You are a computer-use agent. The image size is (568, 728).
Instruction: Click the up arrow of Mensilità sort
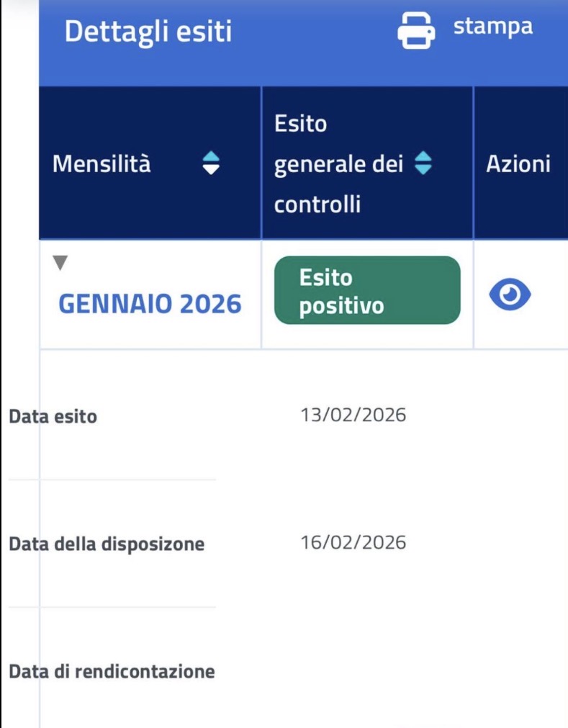[x=210, y=158]
